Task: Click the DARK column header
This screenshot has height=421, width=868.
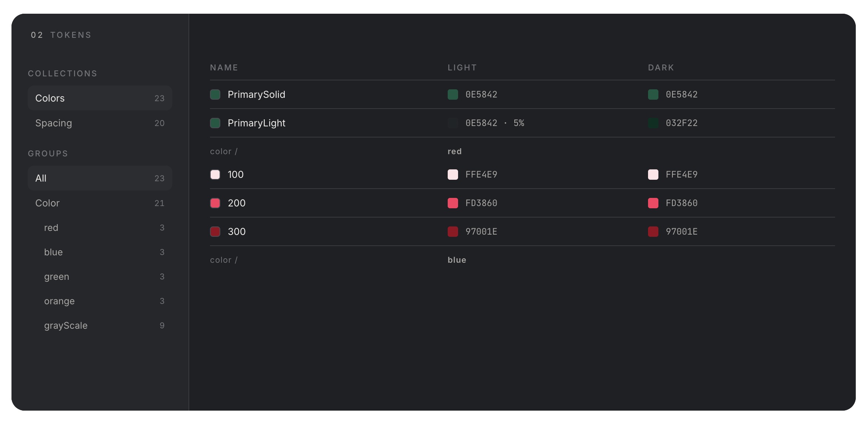Action: point(661,67)
